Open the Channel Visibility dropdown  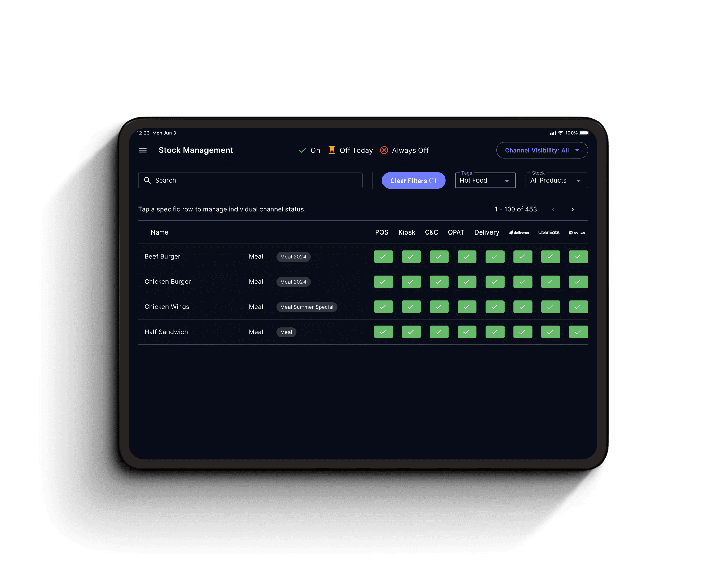pyautogui.click(x=542, y=150)
